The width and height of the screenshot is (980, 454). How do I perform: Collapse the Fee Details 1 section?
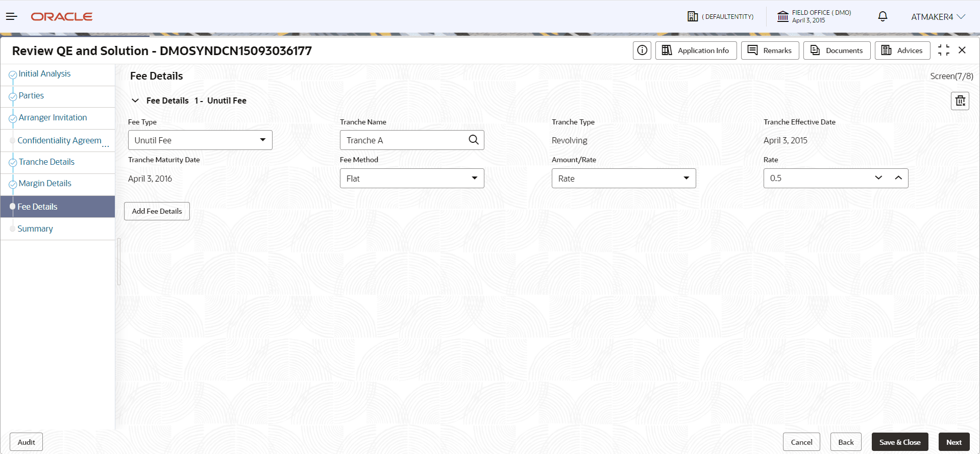135,100
